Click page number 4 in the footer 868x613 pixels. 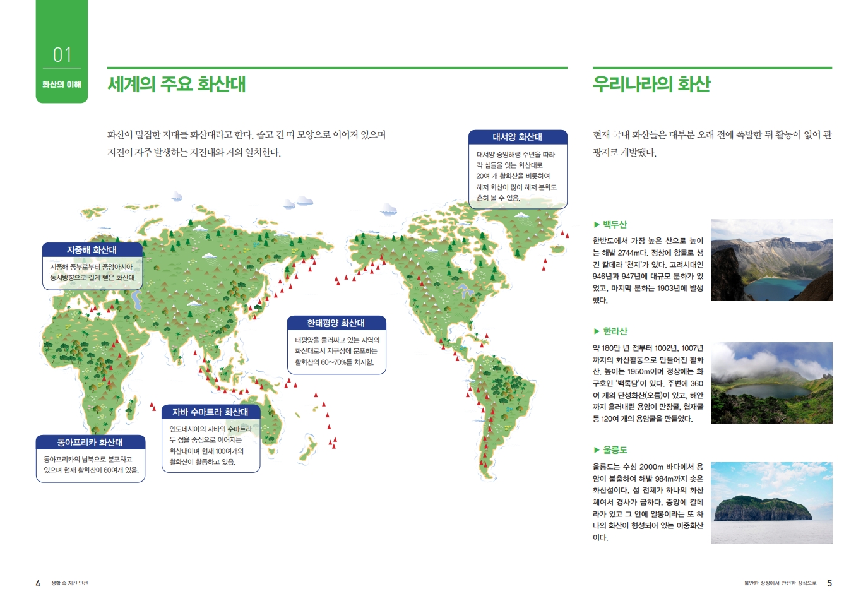(38, 583)
